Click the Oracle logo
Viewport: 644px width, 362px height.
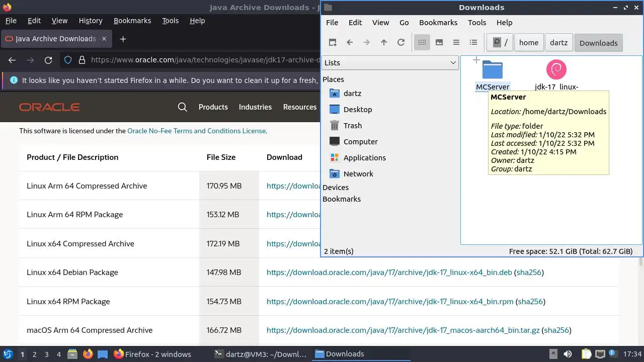pos(49,107)
